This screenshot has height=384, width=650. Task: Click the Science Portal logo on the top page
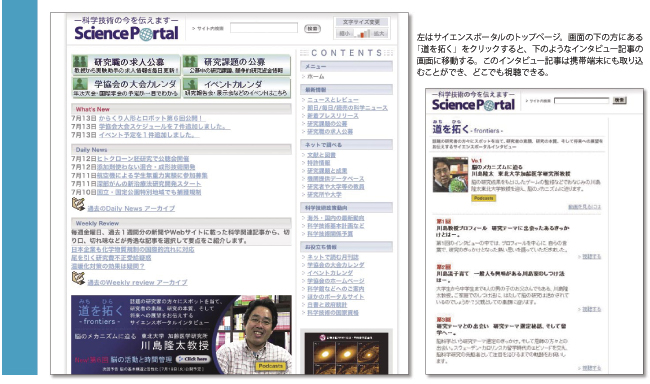pos(126,33)
